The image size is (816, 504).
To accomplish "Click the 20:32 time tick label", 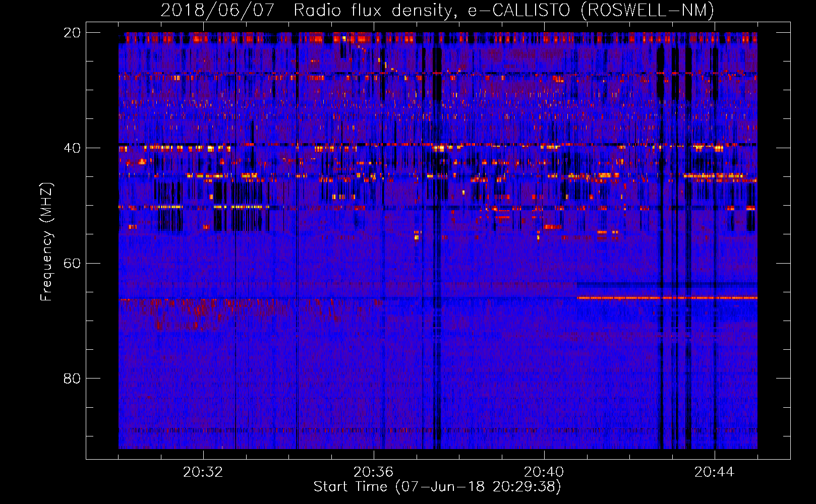I will pos(203,472).
